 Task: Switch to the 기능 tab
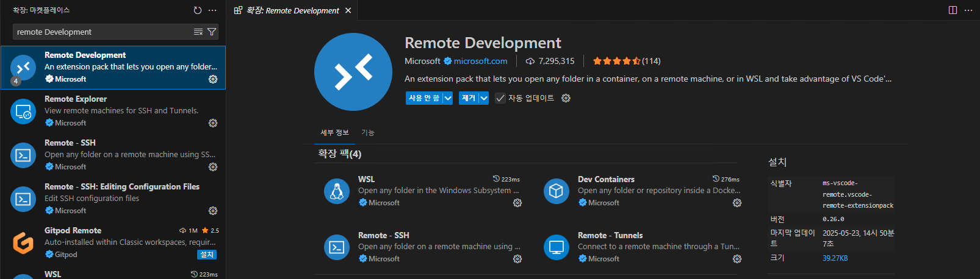coord(368,132)
